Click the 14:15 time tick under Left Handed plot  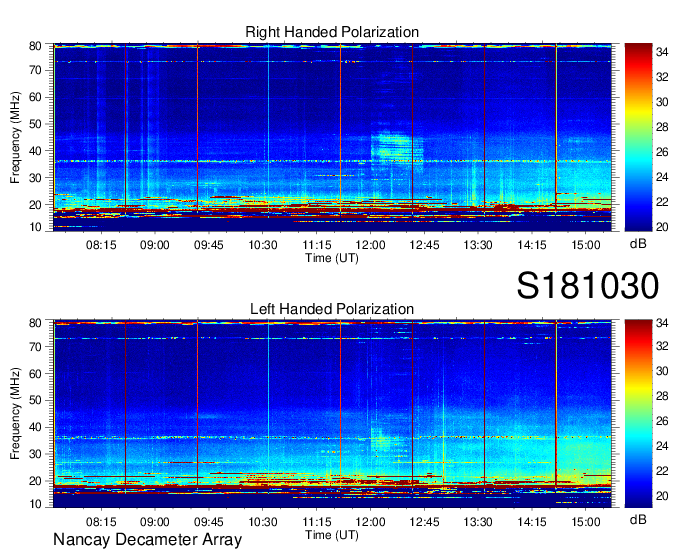(x=532, y=522)
